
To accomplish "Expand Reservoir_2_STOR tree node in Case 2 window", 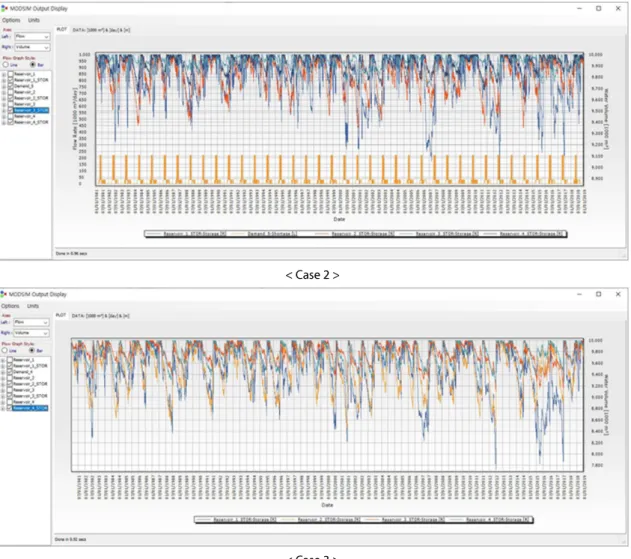I will (4, 99).
